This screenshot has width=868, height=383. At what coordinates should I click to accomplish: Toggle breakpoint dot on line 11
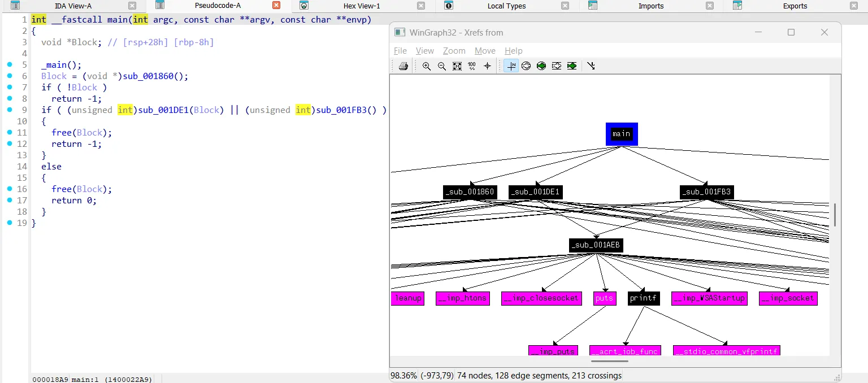(10, 133)
